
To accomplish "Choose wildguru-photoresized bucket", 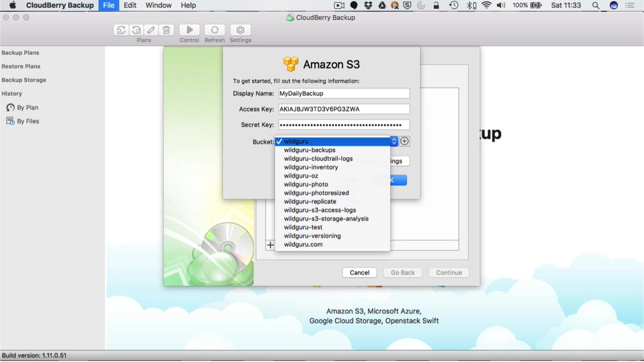I will click(333, 193).
